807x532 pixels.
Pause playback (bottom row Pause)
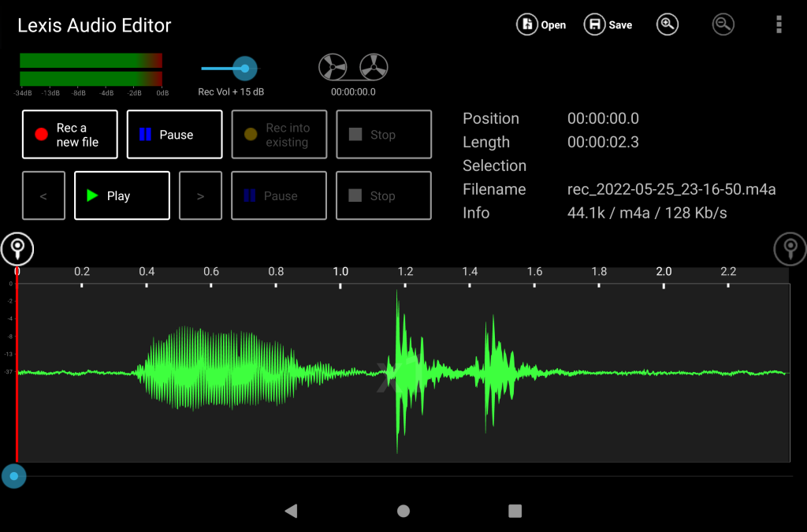(279, 195)
